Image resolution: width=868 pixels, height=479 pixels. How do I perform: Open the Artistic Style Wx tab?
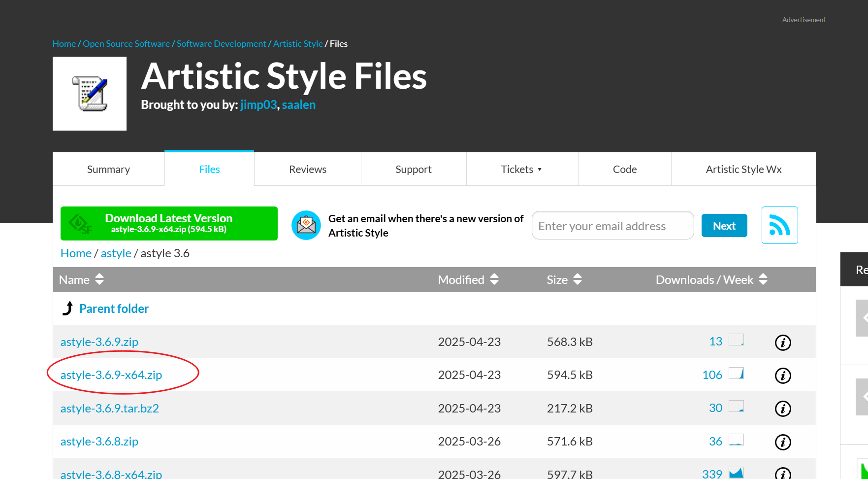[x=743, y=169]
